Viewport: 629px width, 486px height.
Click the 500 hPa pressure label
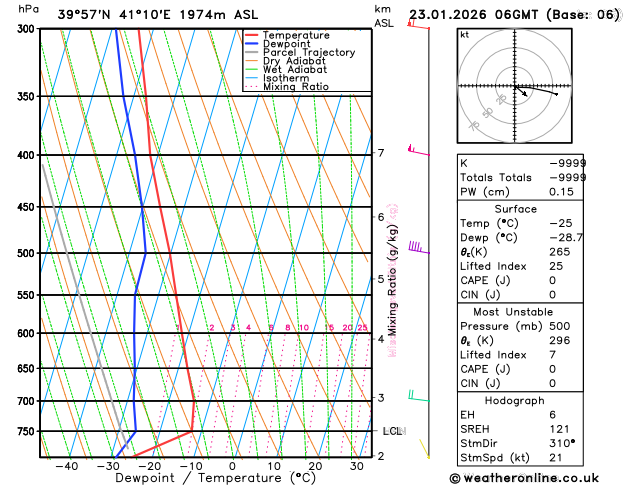pos(28,253)
